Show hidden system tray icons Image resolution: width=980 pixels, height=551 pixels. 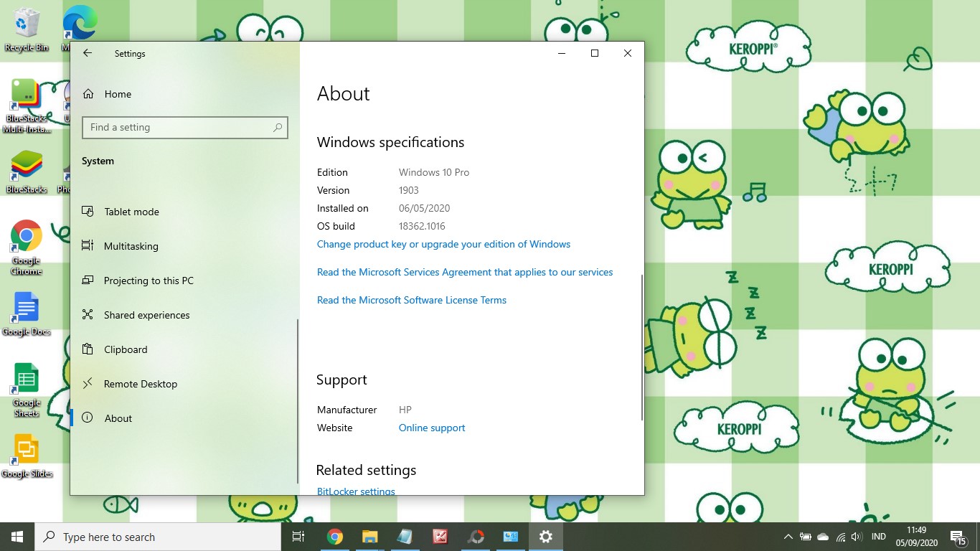[x=788, y=537]
